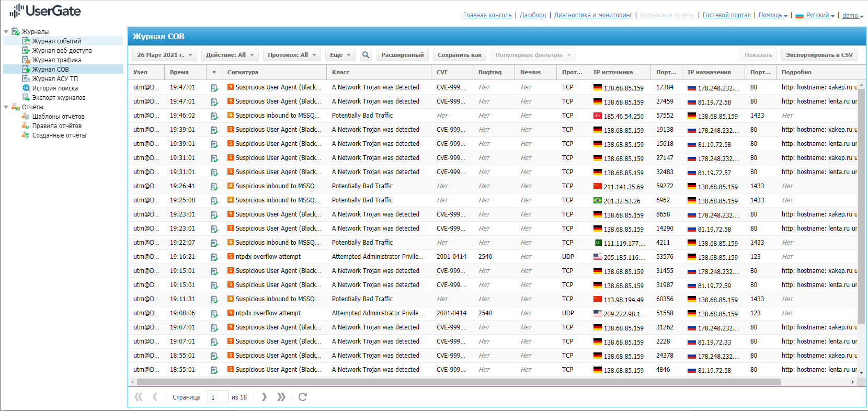868x411 pixels.
Task: Switch to the Расширенный search mode
Action: 403,55
